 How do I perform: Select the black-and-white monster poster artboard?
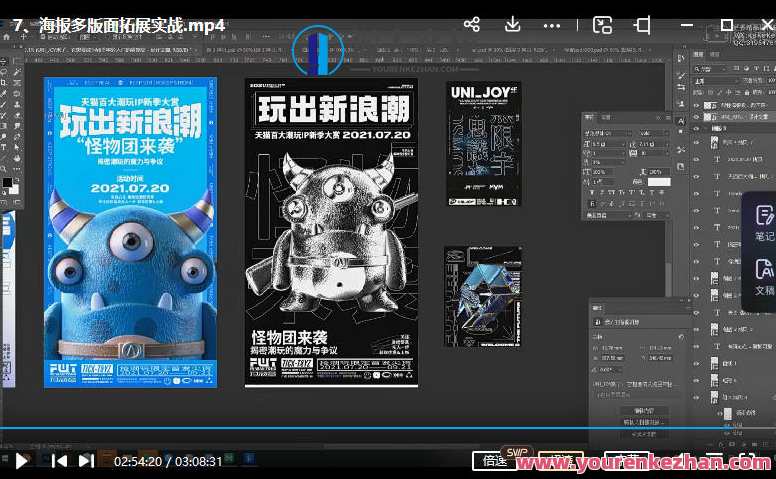pyautogui.click(x=331, y=232)
